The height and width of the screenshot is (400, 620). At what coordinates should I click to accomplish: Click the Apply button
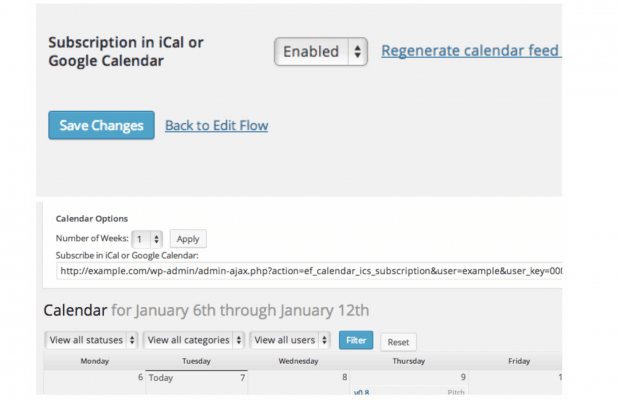click(188, 239)
